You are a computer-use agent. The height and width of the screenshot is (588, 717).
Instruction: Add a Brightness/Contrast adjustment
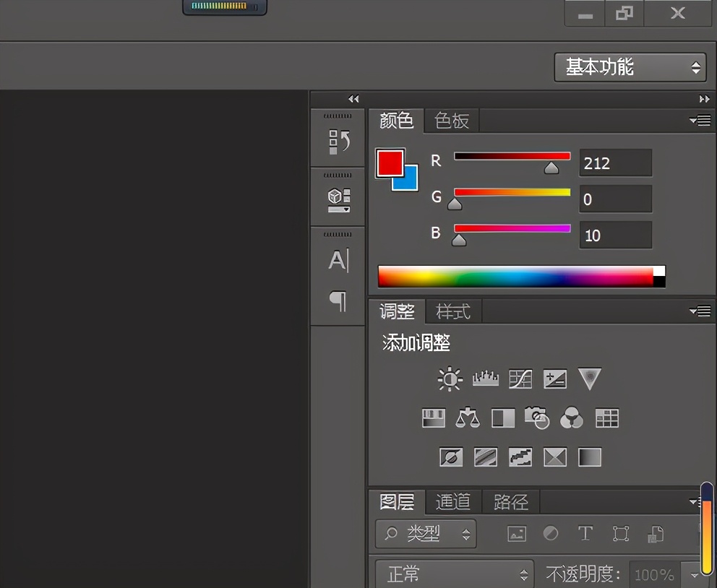click(x=449, y=379)
